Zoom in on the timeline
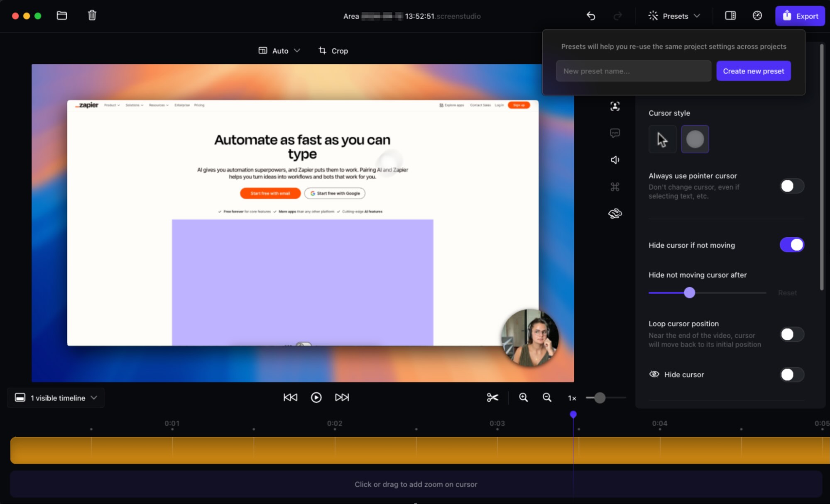This screenshot has width=830, height=504. coord(523,397)
